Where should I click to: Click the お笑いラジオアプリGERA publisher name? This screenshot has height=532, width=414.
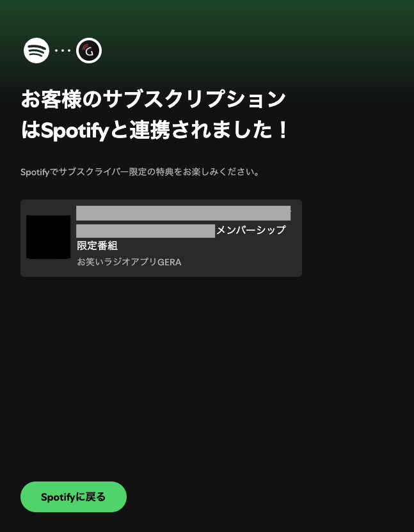point(129,262)
